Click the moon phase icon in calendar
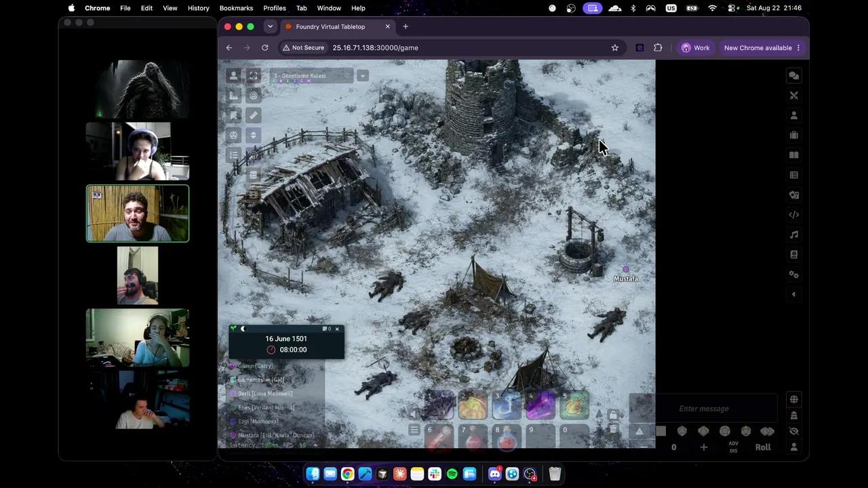The width and height of the screenshot is (868, 488). point(243,329)
